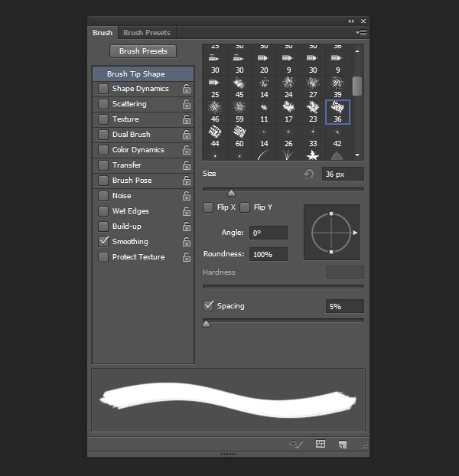
Task: Click the Brush Presets button
Action: pyautogui.click(x=143, y=51)
